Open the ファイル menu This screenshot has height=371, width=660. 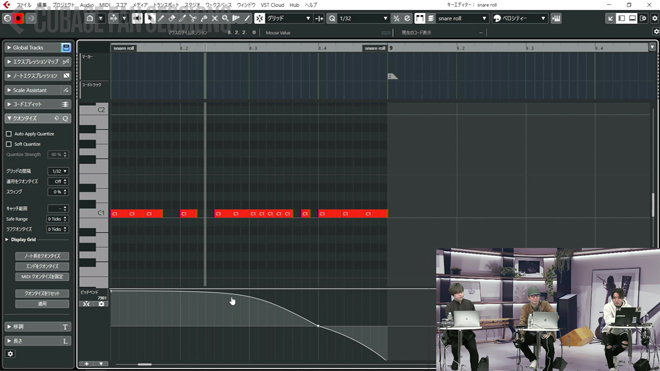pyautogui.click(x=24, y=5)
